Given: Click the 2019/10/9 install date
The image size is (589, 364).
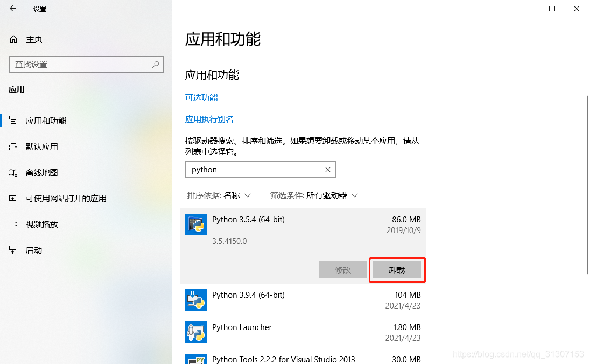Looking at the screenshot, I should [404, 230].
